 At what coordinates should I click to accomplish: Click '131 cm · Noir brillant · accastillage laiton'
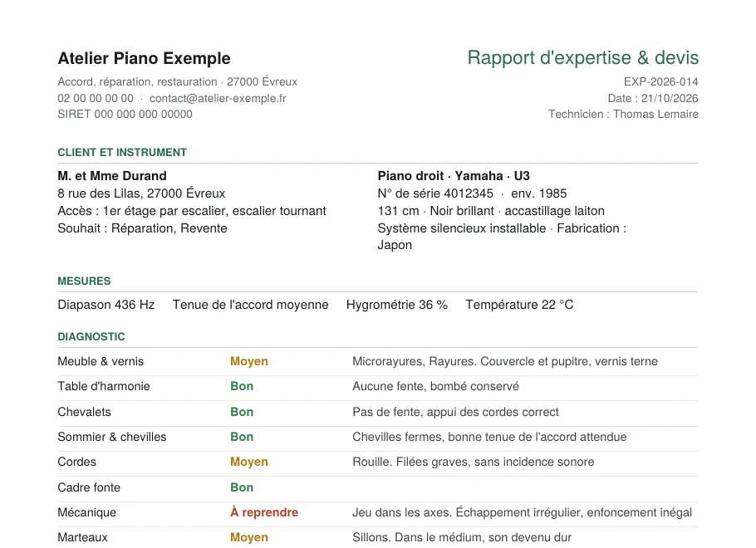[491, 211]
